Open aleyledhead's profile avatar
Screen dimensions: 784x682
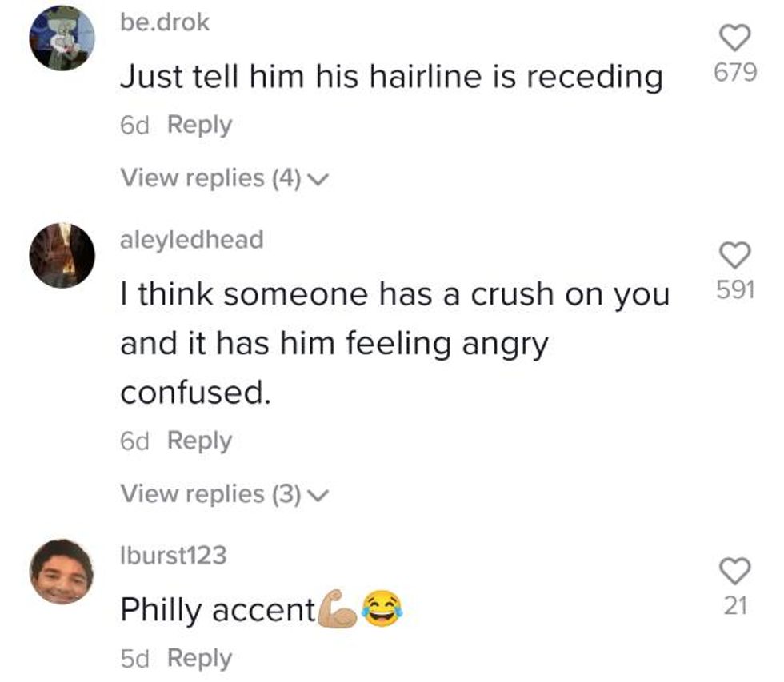[x=62, y=255]
